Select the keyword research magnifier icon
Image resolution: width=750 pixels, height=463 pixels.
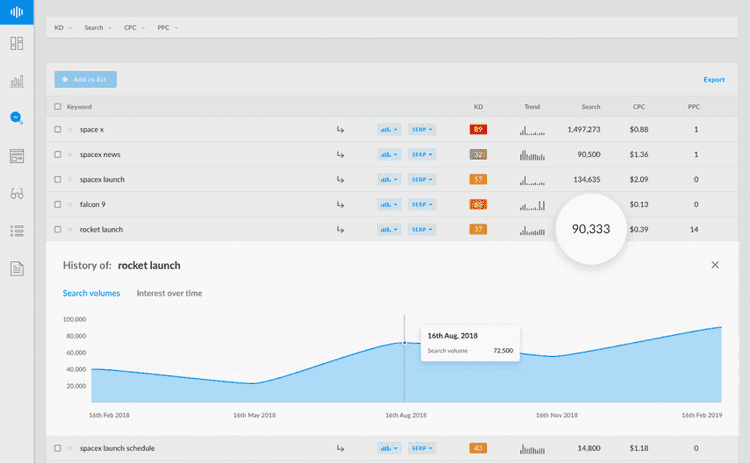(16, 118)
